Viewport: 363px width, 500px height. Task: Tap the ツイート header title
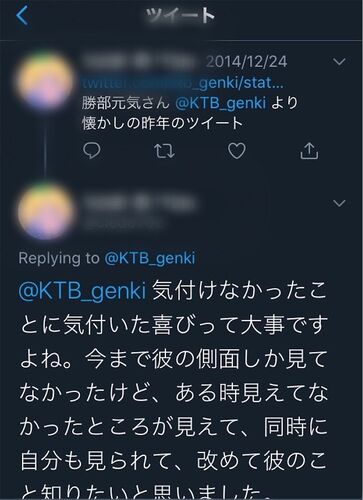[180, 15]
